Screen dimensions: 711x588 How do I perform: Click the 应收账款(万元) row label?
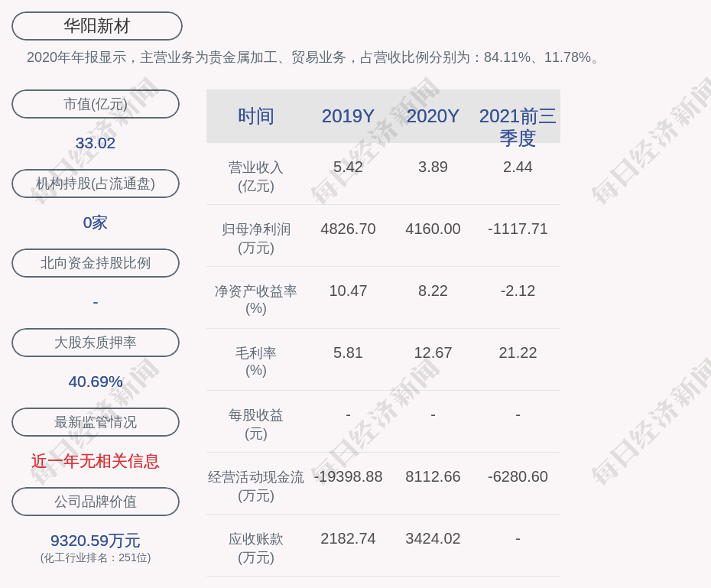coord(256,548)
